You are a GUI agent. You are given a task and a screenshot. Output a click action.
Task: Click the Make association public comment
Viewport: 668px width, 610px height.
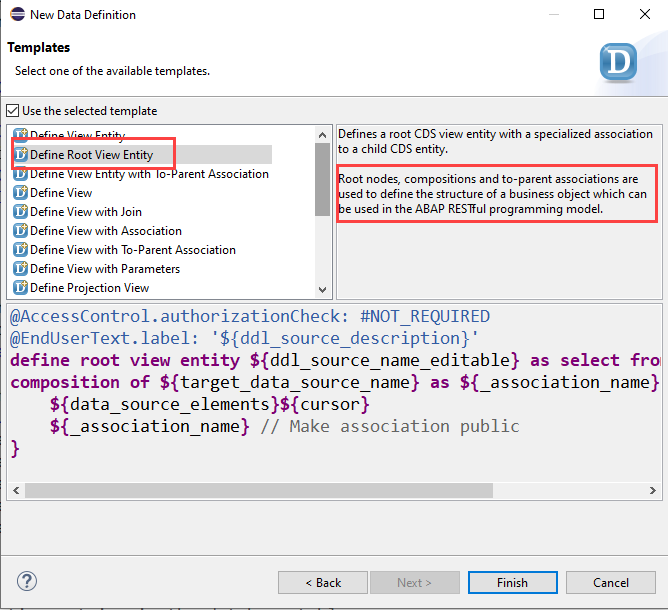[390, 426]
